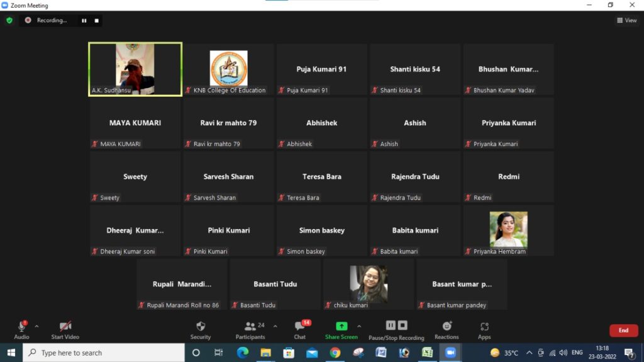The width and height of the screenshot is (644, 362).
Task: Open Zoom from the Windows taskbar
Action: click(x=450, y=353)
